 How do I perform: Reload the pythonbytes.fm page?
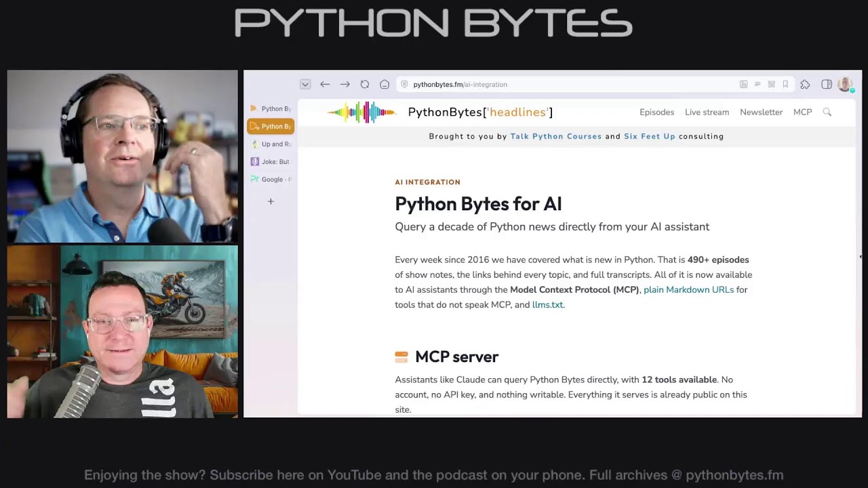coord(365,84)
